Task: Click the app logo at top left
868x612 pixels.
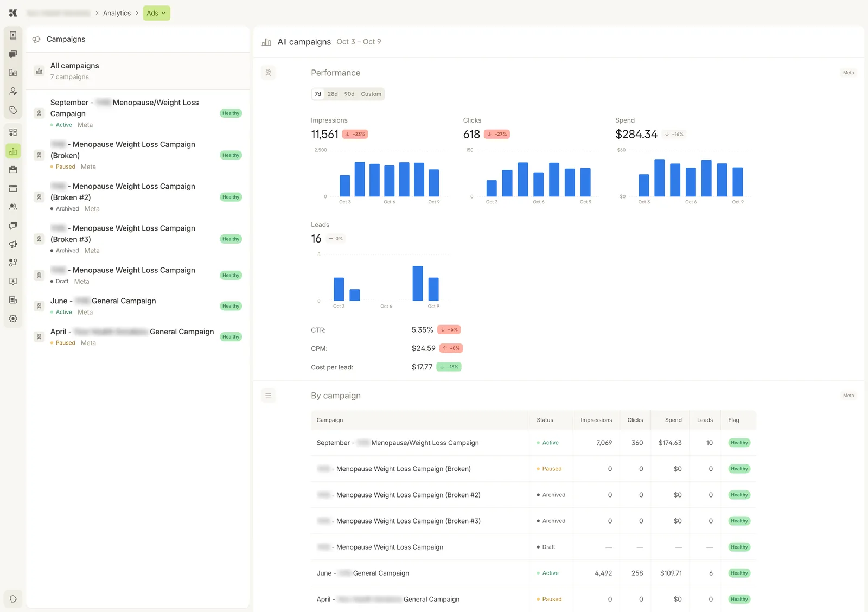Action: [13, 13]
